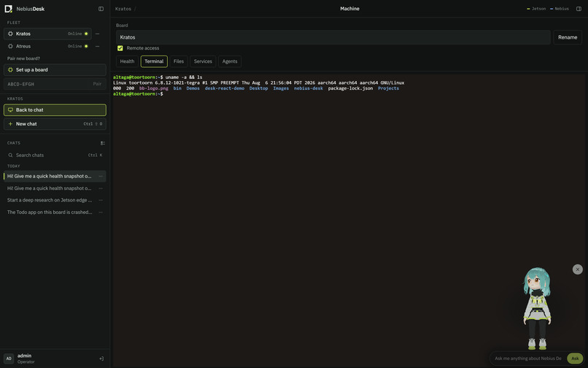
Task: Click 'bb-logo.png' in terminal output
Action: [154, 88]
